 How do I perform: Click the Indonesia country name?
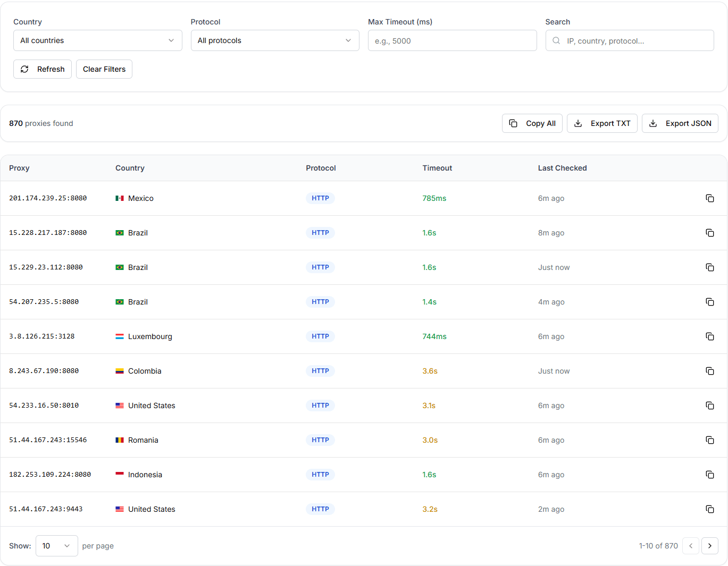click(x=145, y=475)
